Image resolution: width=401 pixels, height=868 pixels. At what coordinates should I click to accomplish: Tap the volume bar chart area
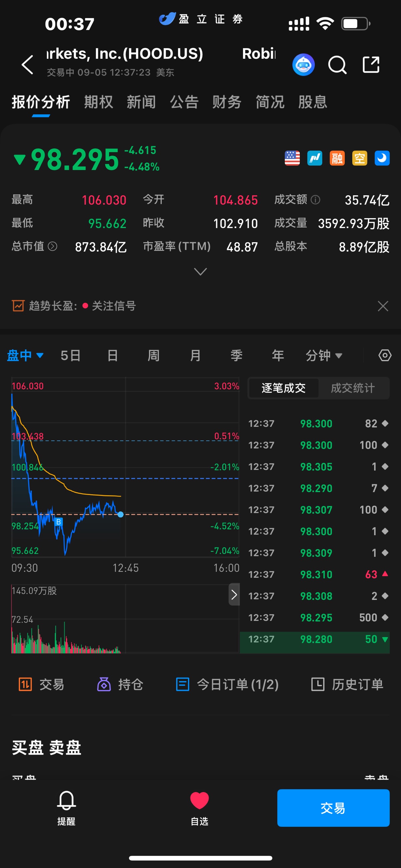(125, 619)
